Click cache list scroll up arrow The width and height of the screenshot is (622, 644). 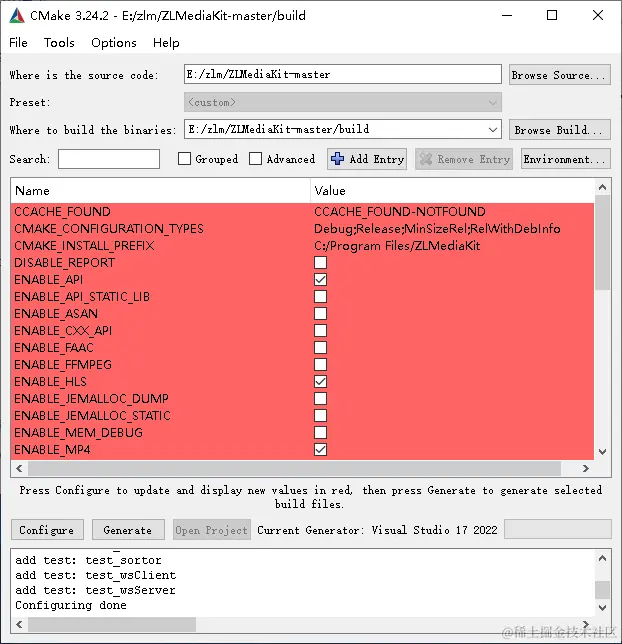tap(602, 187)
